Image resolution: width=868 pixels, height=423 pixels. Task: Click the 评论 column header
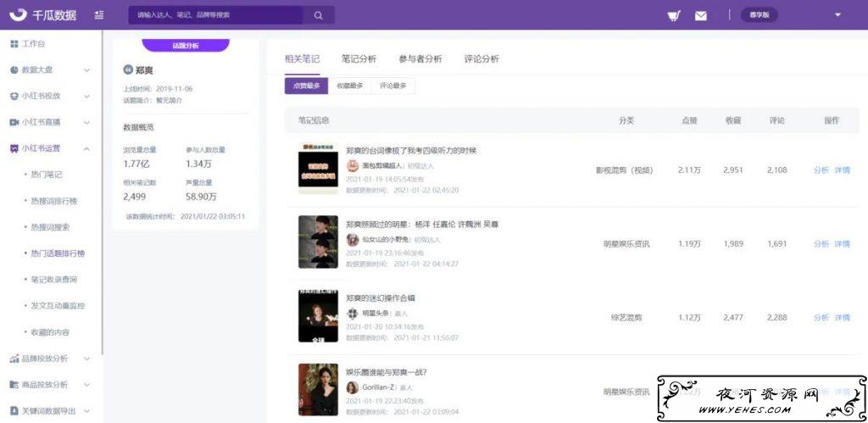pyautogui.click(x=776, y=120)
